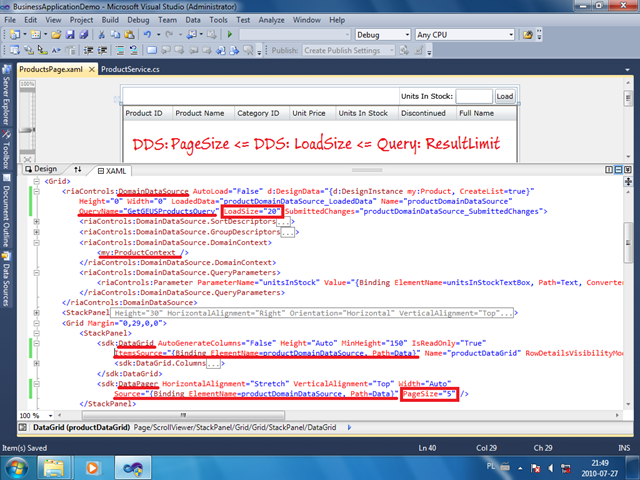
Task: Comment out selected lines using toolbar icon
Action: [x=120, y=51]
